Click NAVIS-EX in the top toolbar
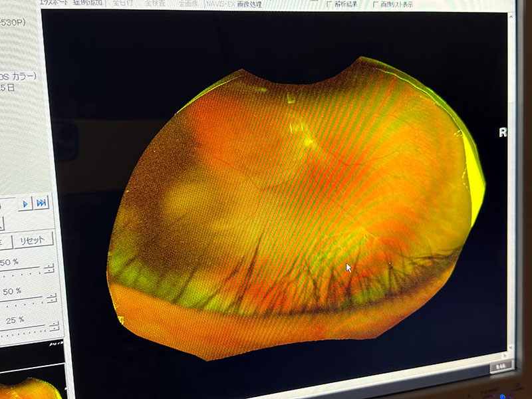 221,4
